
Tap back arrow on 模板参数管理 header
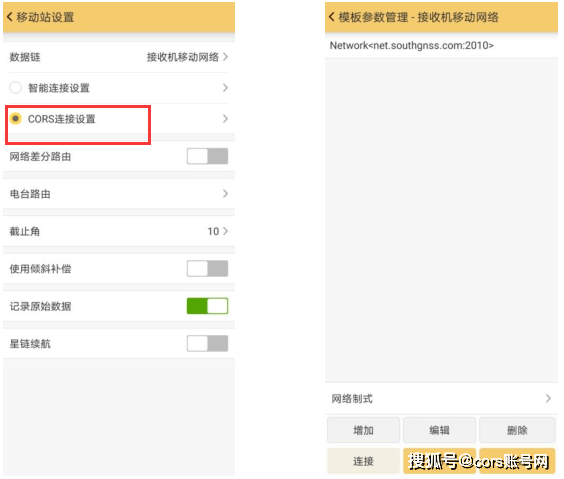332,17
